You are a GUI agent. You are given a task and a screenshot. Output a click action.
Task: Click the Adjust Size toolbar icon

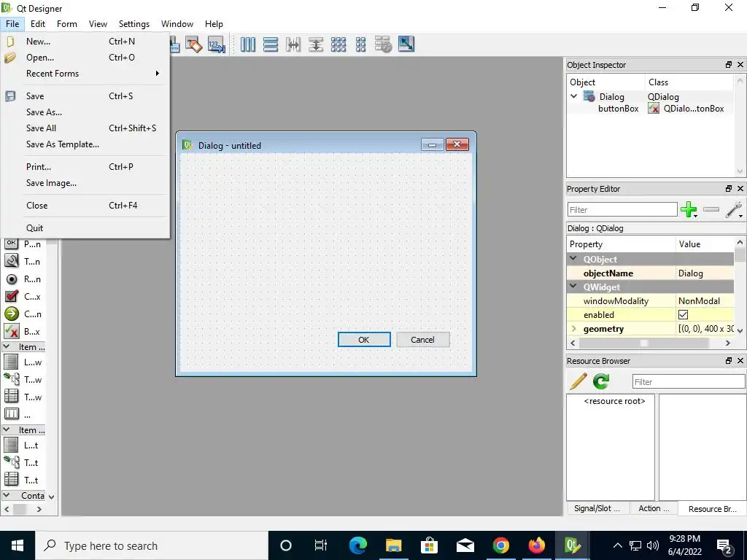pos(406,44)
